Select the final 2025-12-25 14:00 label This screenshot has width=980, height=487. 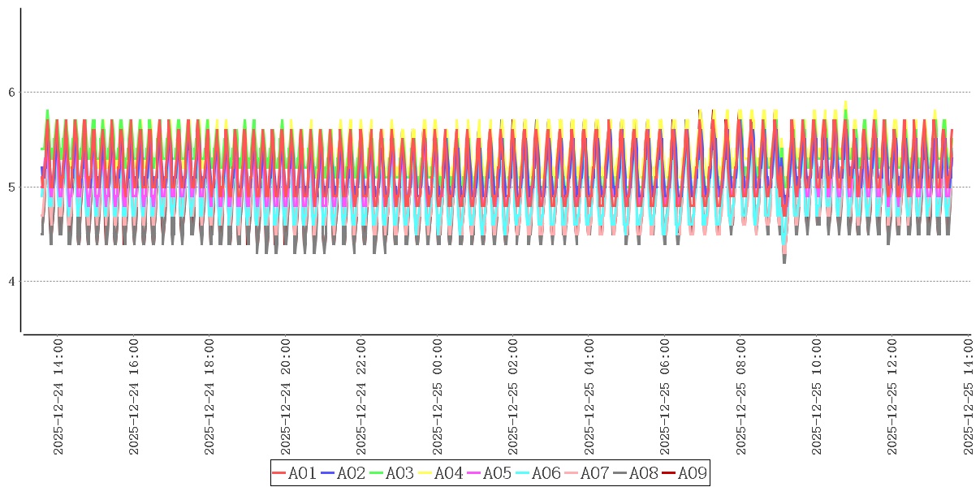(969, 398)
